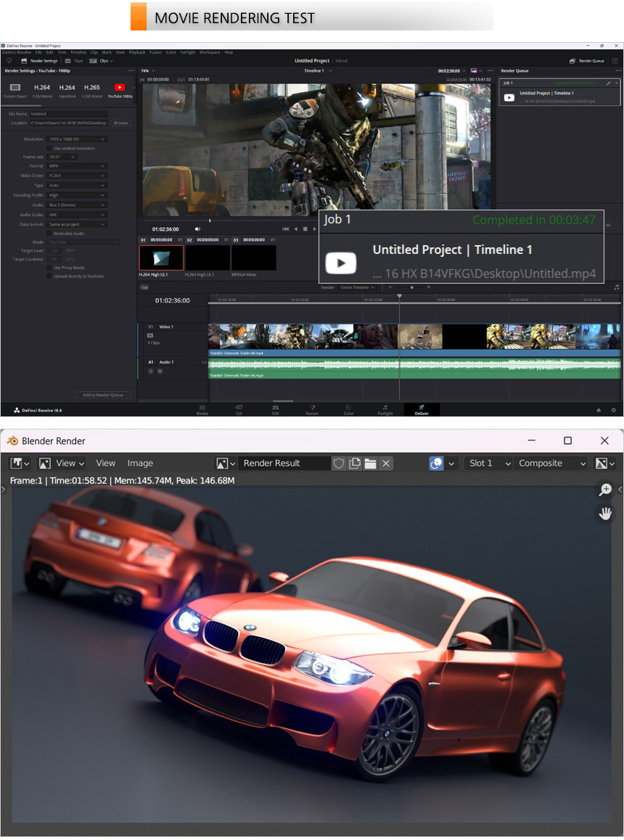The image size is (624, 840).
Task: Open the Encoding Profile dropdown
Action: [76, 195]
